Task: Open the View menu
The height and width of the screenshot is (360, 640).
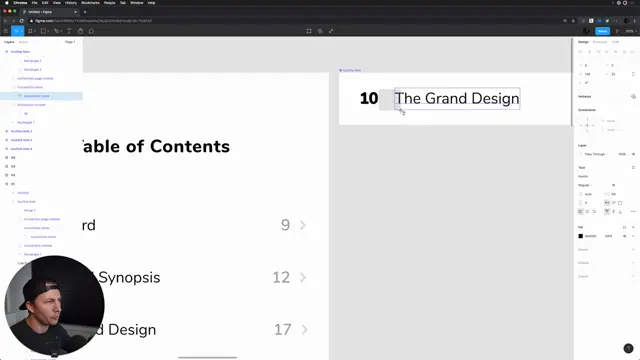Action: click(x=57, y=3)
